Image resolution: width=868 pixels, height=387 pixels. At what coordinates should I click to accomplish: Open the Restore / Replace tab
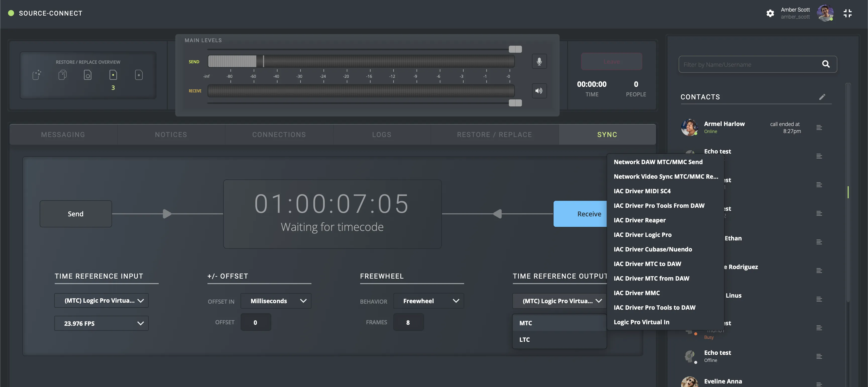(x=494, y=134)
